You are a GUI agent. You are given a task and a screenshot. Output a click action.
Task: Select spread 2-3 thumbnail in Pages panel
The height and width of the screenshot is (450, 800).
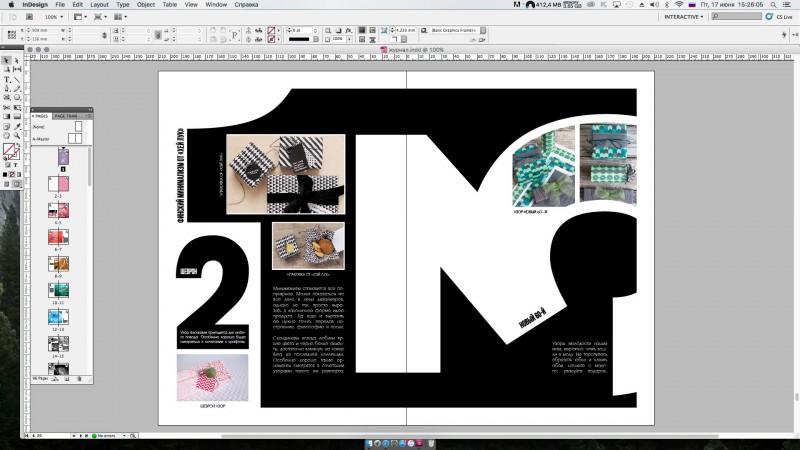pyautogui.click(x=58, y=184)
